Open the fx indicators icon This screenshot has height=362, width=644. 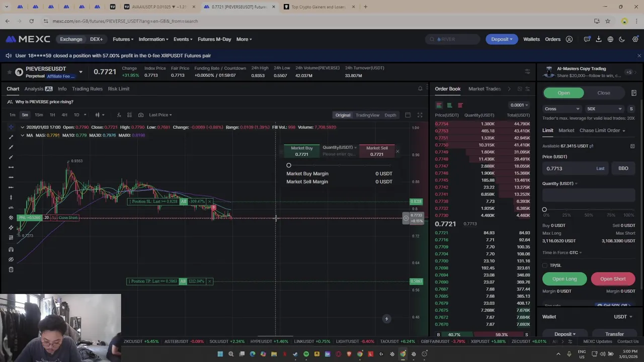point(119,115)
